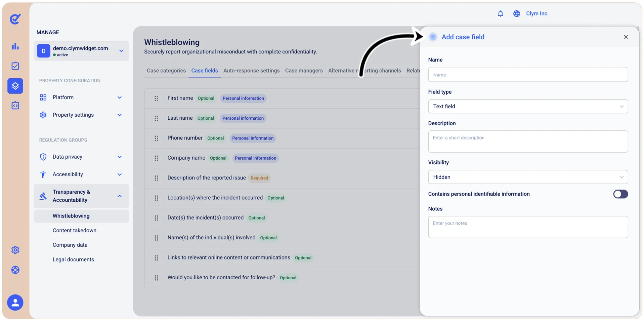The image size is (644, 321).
Task: Click Clym Inc. account name
Action: tap(537, 14)
